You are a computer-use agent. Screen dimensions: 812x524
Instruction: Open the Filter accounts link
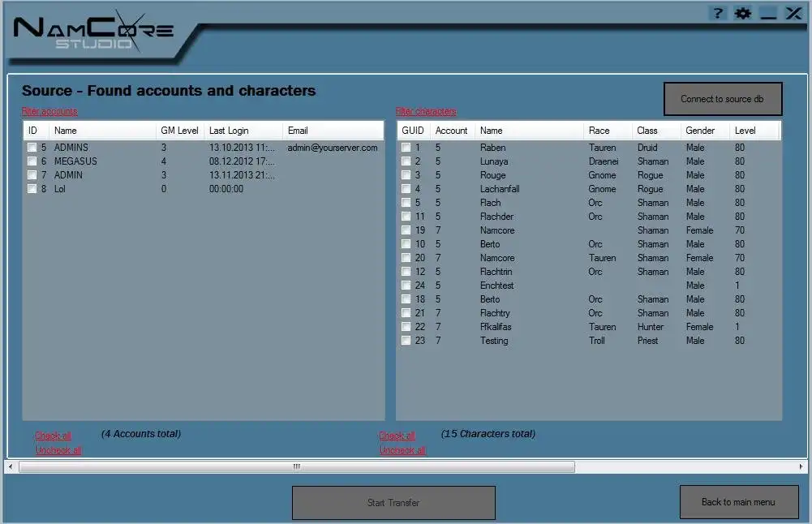[49, 111]
